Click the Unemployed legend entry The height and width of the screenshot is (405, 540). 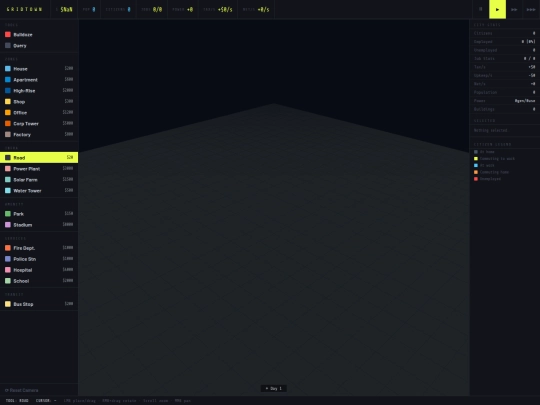[x=487, y=179]
